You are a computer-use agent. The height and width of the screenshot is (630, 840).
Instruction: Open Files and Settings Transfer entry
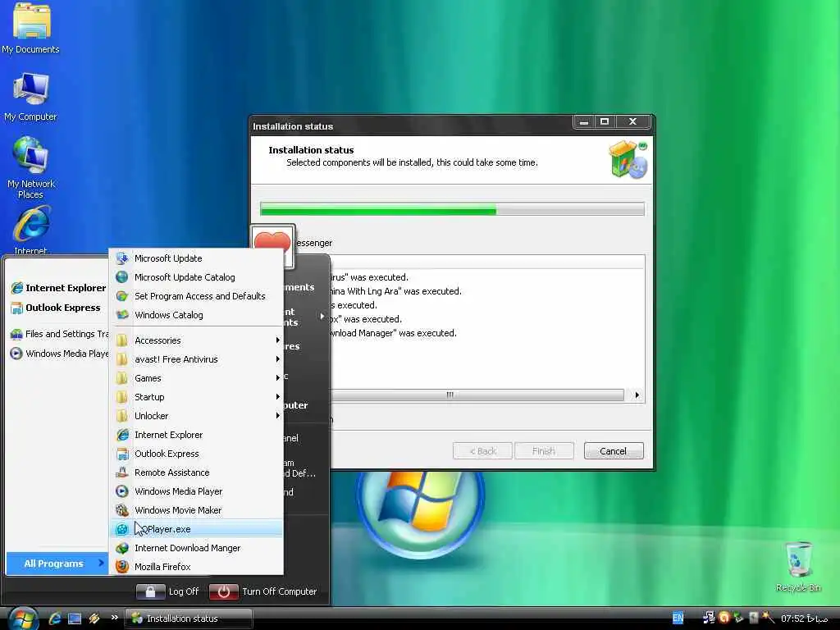click(x=59, y=334)
